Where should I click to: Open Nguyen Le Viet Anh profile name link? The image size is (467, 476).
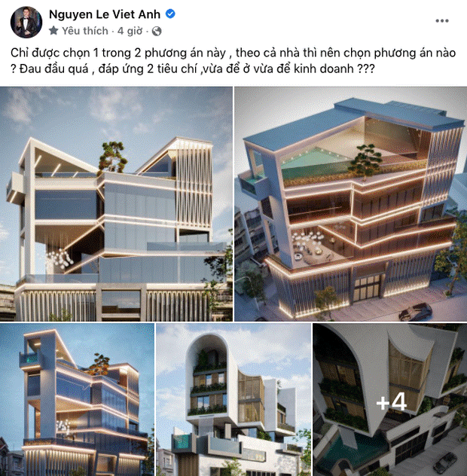click(105, 14)
